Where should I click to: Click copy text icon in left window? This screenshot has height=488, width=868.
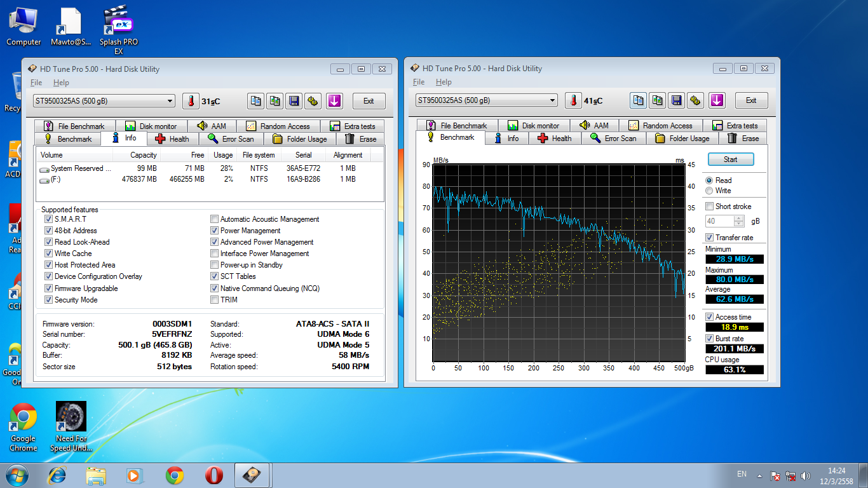pos(256,101)
